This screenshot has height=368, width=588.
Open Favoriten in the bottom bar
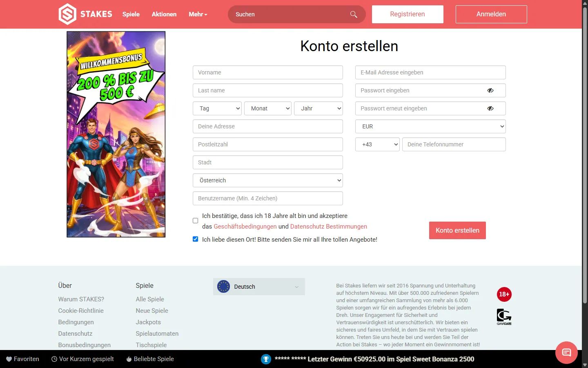pyautogui.click(x=23, y=359)
